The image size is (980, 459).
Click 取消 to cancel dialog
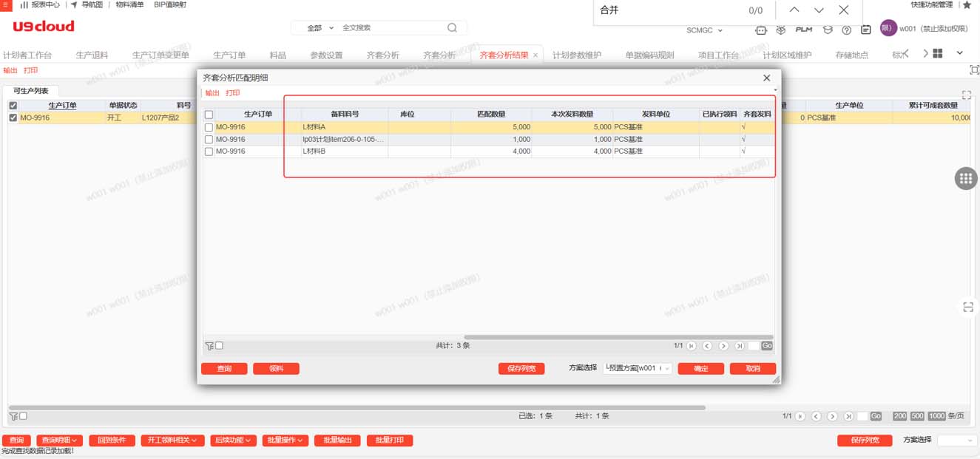[753, 368]
